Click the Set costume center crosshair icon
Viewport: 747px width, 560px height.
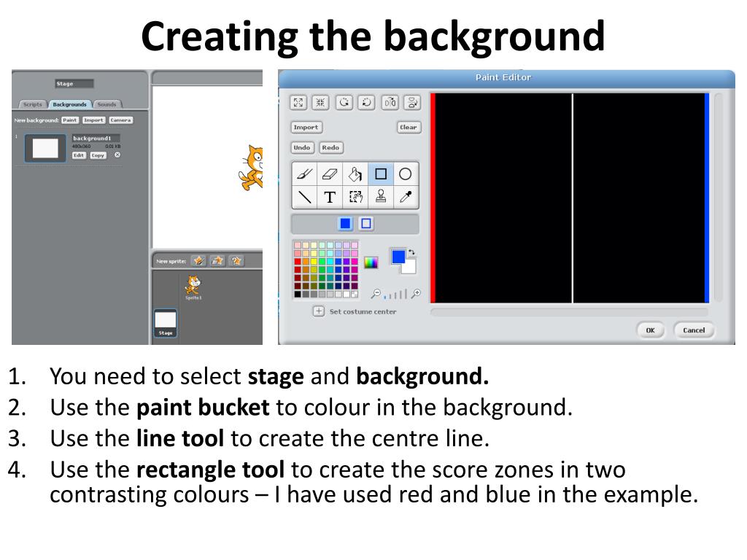pyautogui.click(x=319, y=311)
